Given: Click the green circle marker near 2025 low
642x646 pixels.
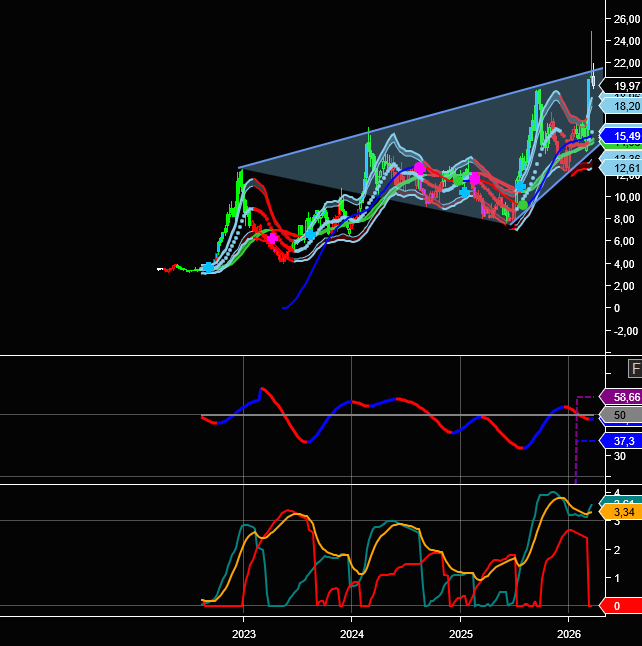Looking at the screenshot, I should coord(523,205).
